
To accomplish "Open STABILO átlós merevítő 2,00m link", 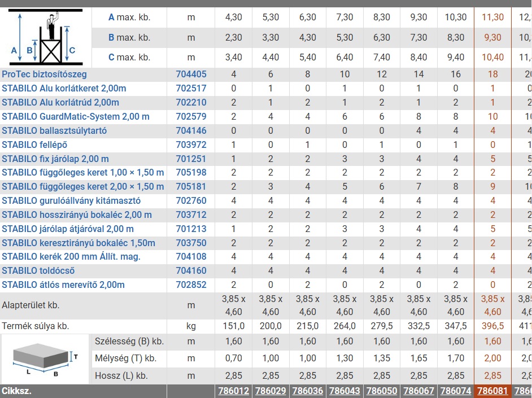I will click(x=63, y=285).
